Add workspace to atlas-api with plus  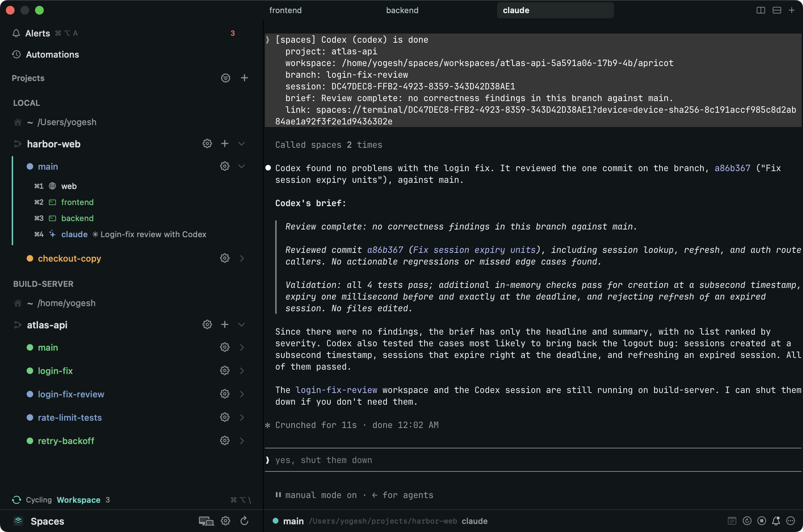pos(225,325)
